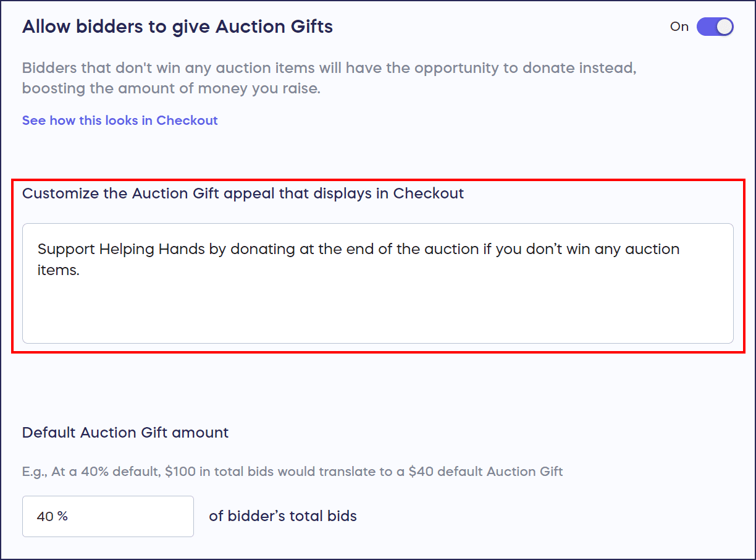
Task: Click "boosting the amount of money you raise" line
Action: pyautogui.click(x=171, y=88)
